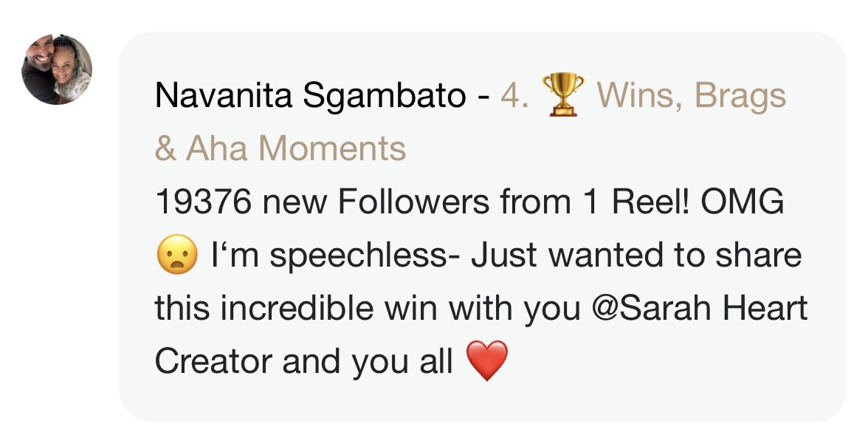Open the "Wins, Brags" channel link

pos(691,96)
